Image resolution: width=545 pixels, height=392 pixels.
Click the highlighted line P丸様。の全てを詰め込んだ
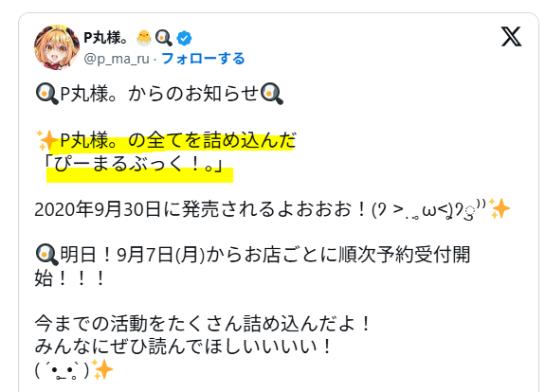click(177, 140)
